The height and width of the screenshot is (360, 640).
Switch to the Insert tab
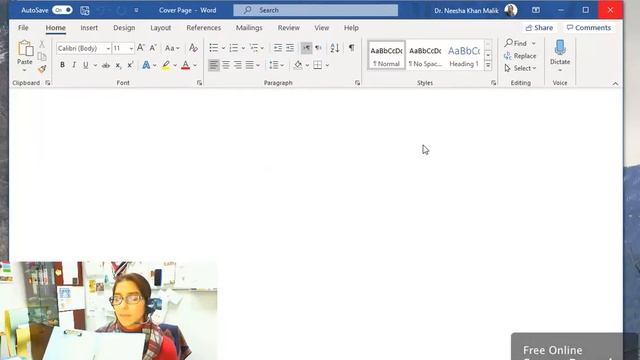89,28
